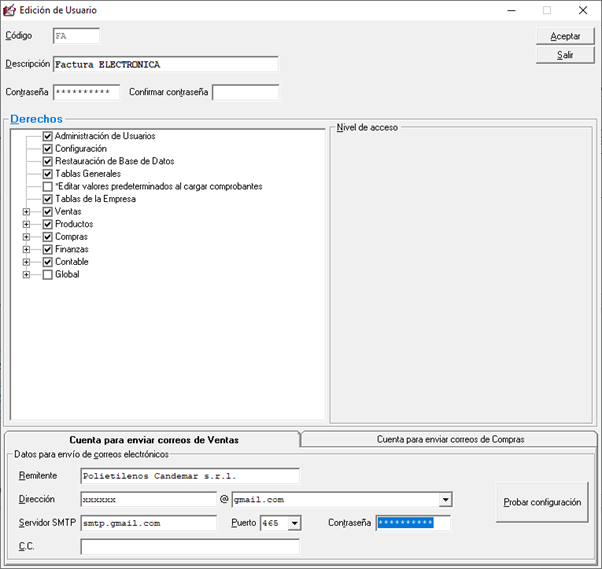602x569 pixels.
Task: Select the Tablas Generales tree item
Action: (x=90, y=174)
